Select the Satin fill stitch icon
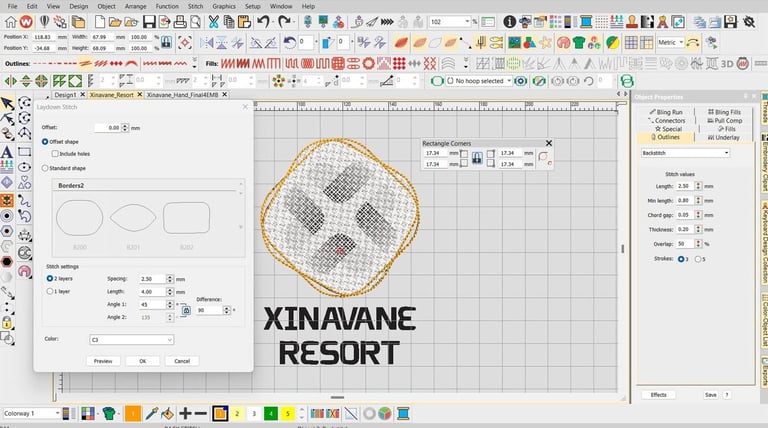Image resolution: width=768 pixels, height=428 pixels. (x=227, y=64)
